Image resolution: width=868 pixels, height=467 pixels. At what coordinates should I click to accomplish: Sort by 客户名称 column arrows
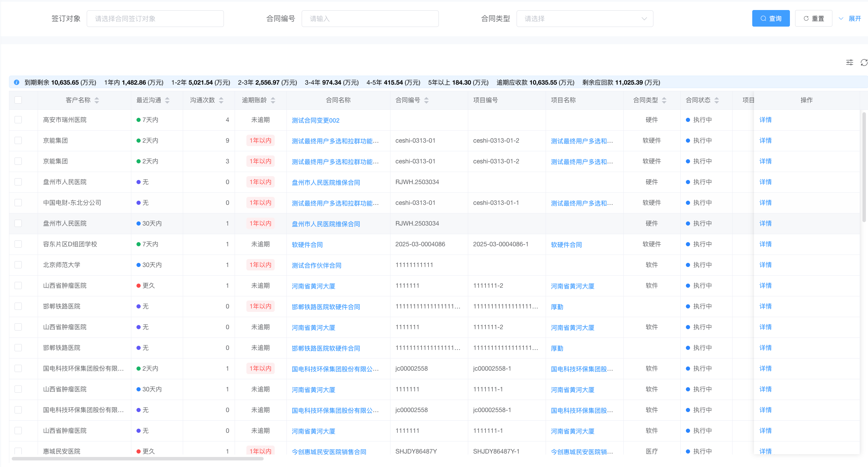click(x=97, y=100)
